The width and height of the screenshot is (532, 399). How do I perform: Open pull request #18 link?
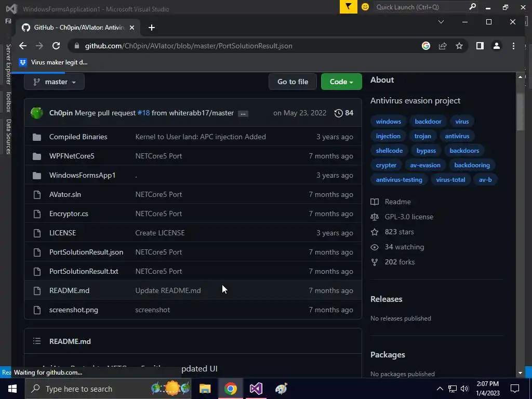point(143,113)
